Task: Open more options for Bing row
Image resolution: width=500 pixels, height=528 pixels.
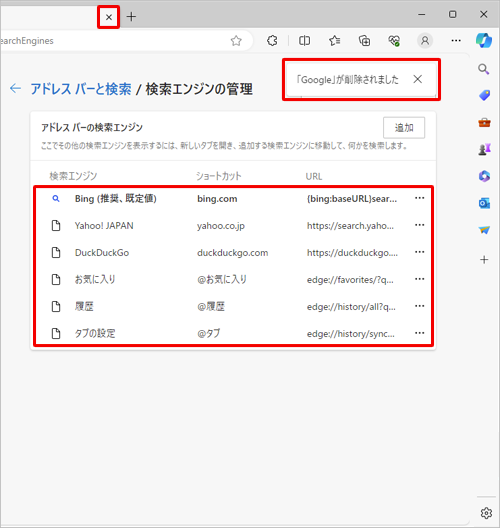Action: point(420,198)
